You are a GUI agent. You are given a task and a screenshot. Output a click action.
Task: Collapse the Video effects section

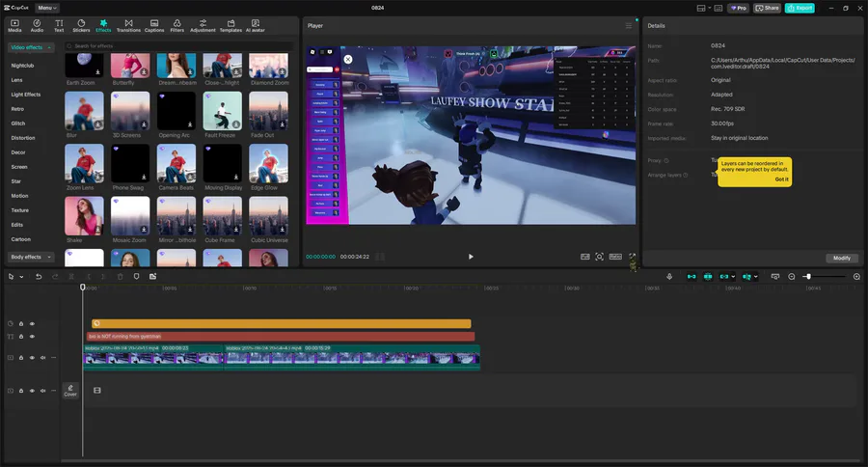[31, 47]
